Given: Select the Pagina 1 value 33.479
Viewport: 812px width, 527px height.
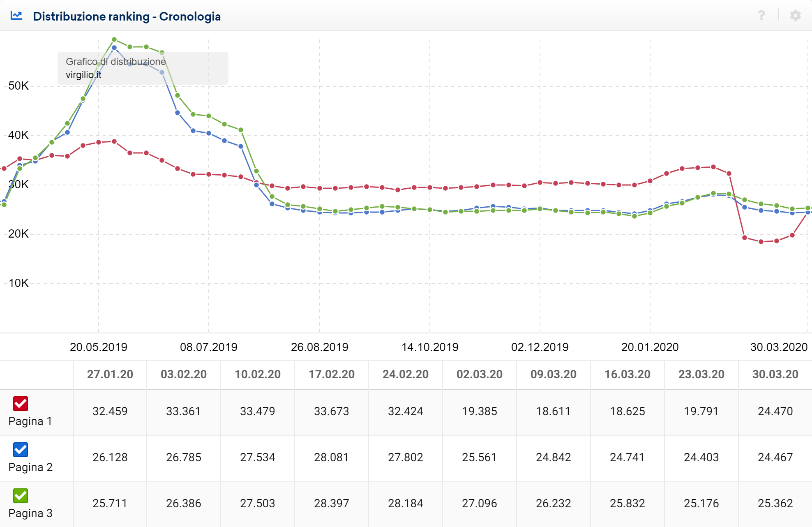Looking at the screenshot, I should [258, 411].
